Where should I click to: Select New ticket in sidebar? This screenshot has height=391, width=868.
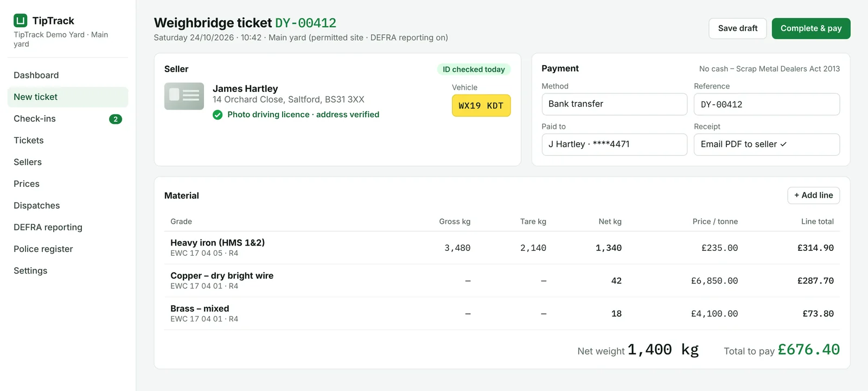68,97
